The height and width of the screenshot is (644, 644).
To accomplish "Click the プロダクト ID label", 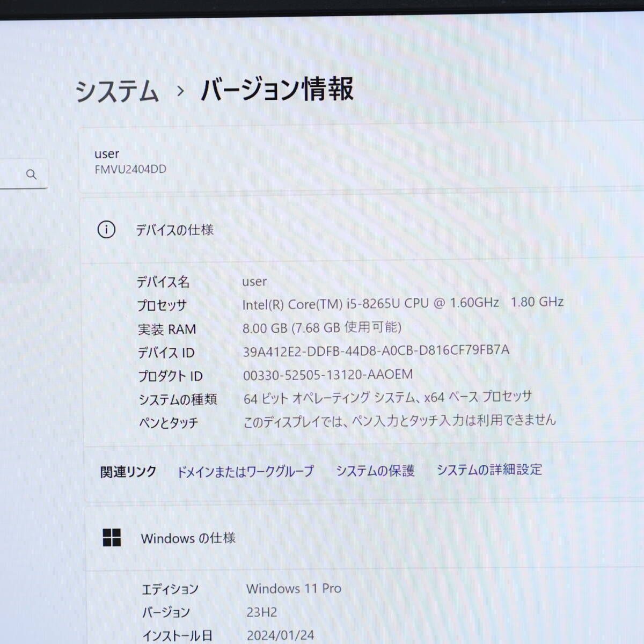I will pos(171,376).
